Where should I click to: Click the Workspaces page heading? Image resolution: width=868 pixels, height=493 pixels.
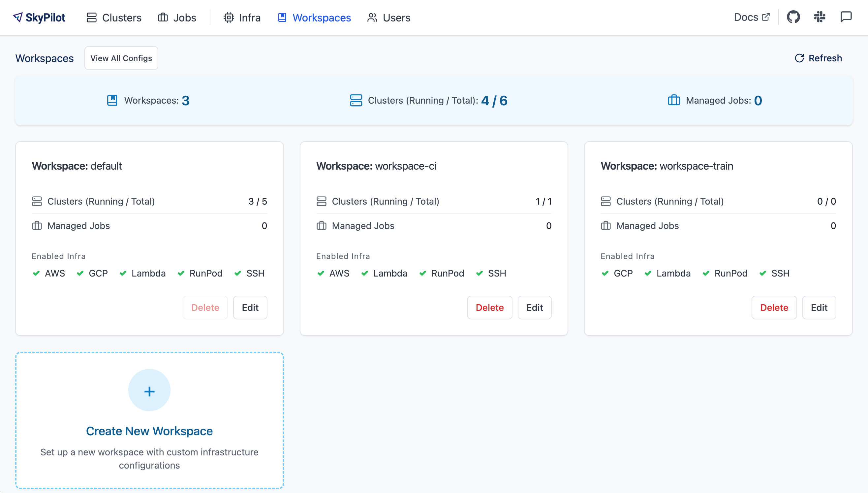44,58
